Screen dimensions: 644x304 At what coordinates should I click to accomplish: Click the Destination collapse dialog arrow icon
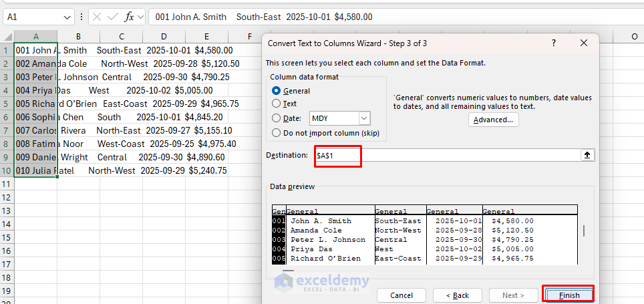coord(587,155)
